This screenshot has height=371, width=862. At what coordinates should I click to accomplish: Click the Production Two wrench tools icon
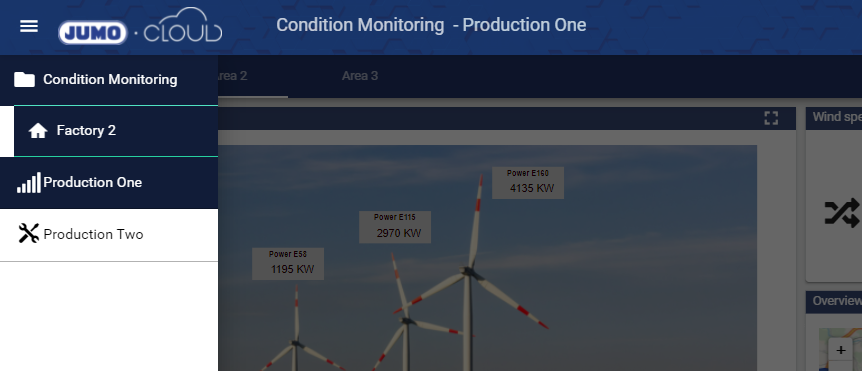coord(29,233)
